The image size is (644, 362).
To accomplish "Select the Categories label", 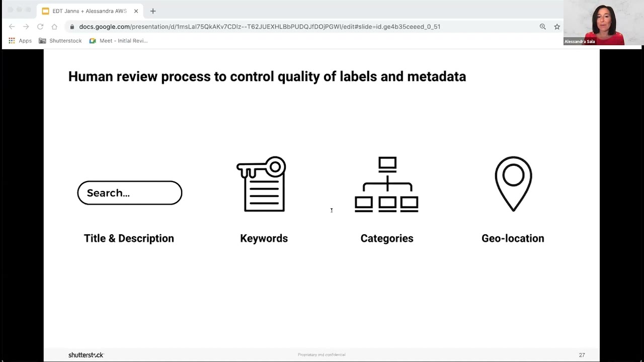I will click(387, 238).
